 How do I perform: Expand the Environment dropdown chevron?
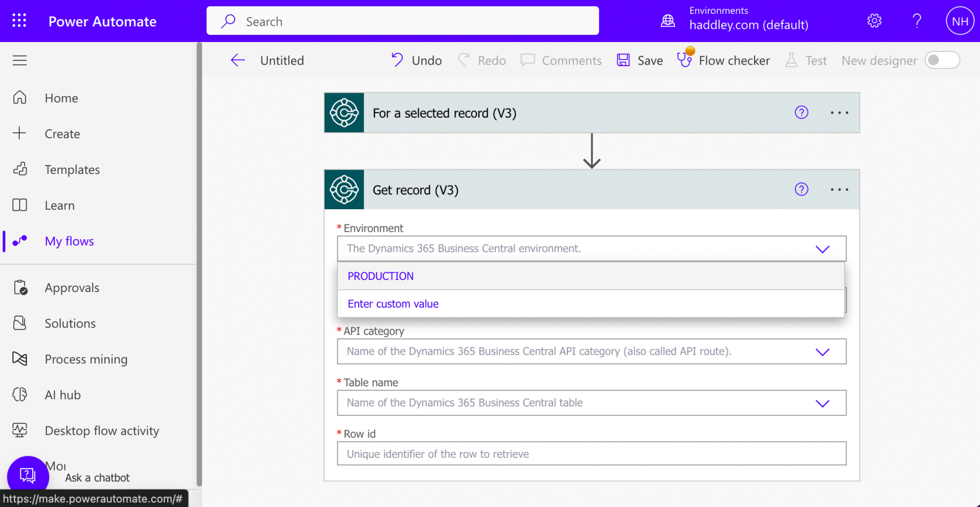point(822,249)
